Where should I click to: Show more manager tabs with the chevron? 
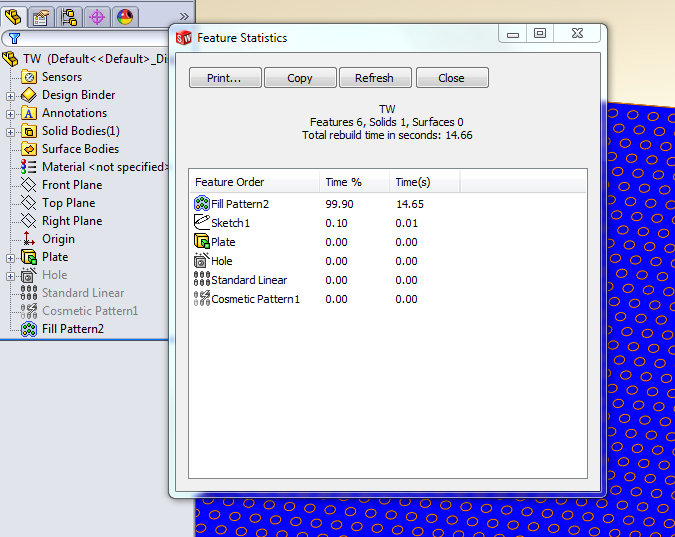click(x=156, y=16)
